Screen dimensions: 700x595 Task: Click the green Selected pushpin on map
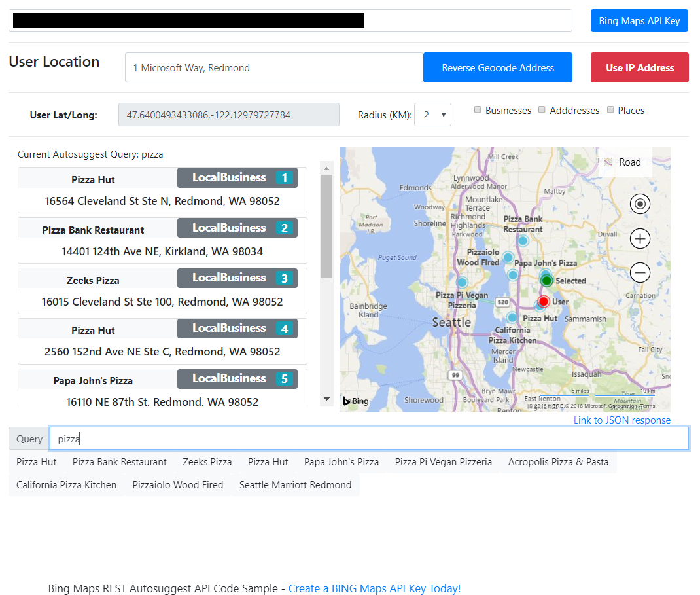(547, 280)
